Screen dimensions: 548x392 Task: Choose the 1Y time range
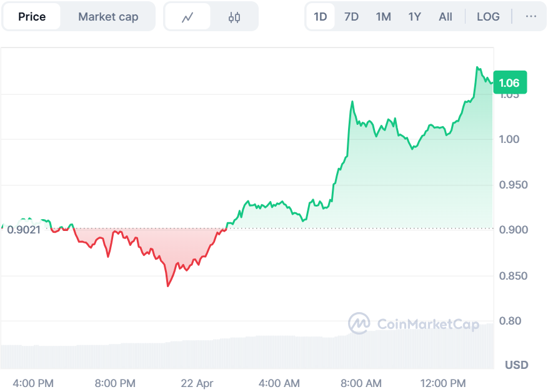[415, 17]
